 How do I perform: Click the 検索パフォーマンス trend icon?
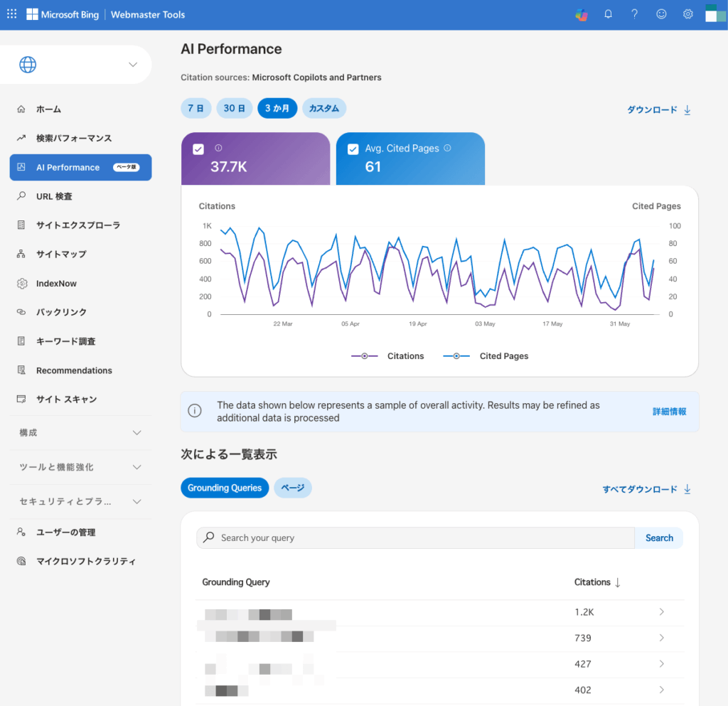[x=21, y=138]
